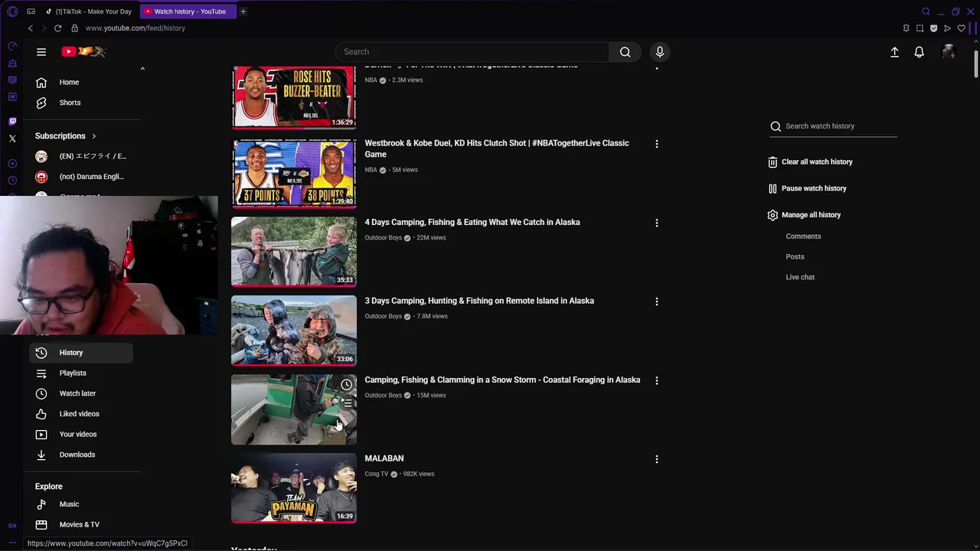Open options for 4 Days Camping video
The image size is (980, 551).
point(656,223)
